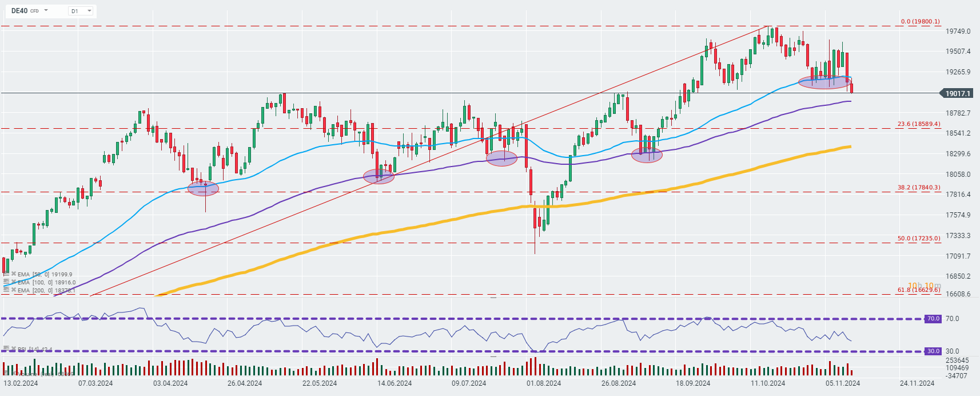The height and width of the screenshot is (396, 980).
Task: Open the D1 timeframe dropdown
Action: (x=81, y=11)
